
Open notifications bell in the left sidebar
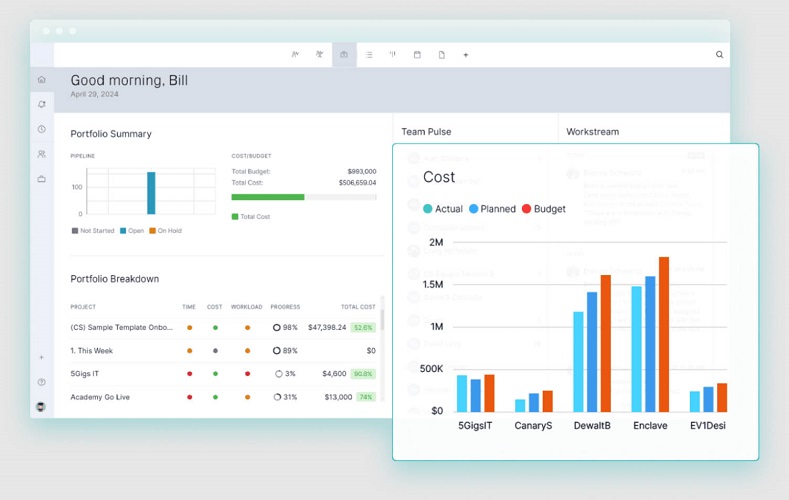click(41, 104)
